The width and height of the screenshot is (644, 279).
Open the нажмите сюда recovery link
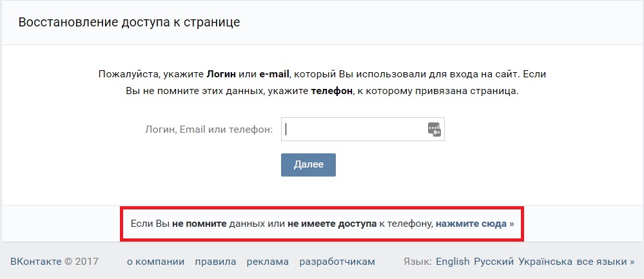471,224
